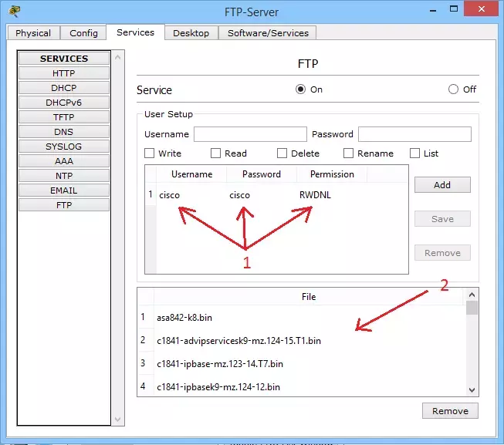The width and height of the screenshot is (504, 445).
Task: Open the Config tab
Action: point(83,33)
